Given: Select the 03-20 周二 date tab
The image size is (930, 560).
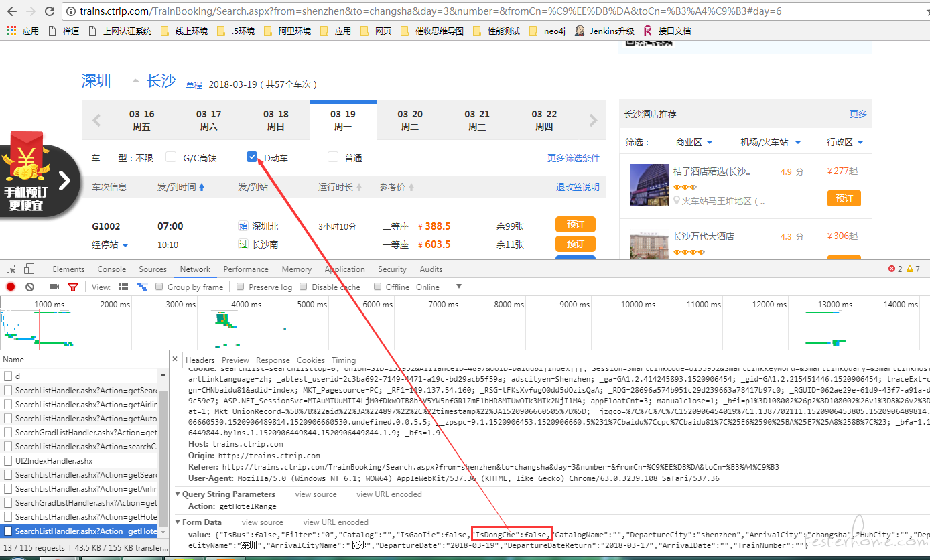Looking at the screenshot, I should pos(409,120).
